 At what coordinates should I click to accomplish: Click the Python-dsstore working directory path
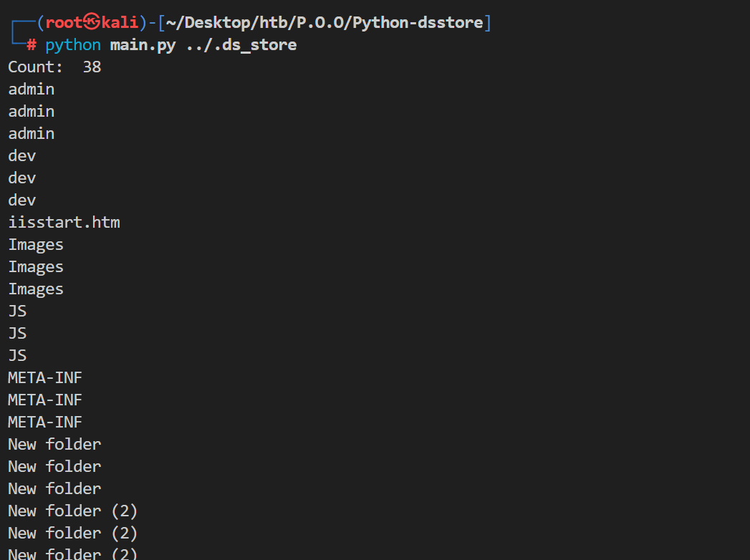[324, 23]
